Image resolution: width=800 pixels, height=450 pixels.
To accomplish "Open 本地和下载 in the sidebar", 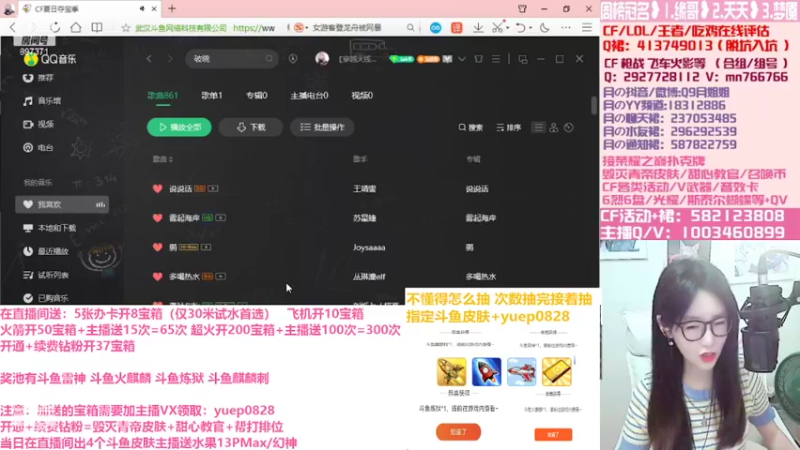I will 49,228.
